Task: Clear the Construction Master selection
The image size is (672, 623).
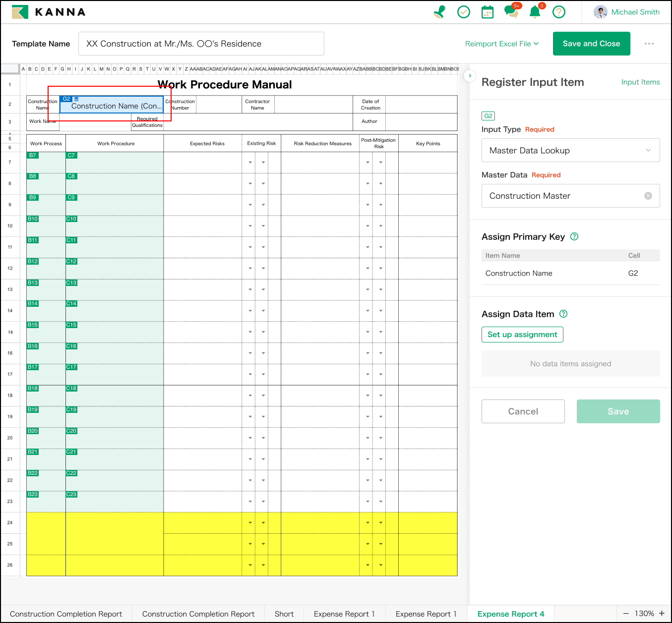Action: pyautogui.click(x=648, y=196)
